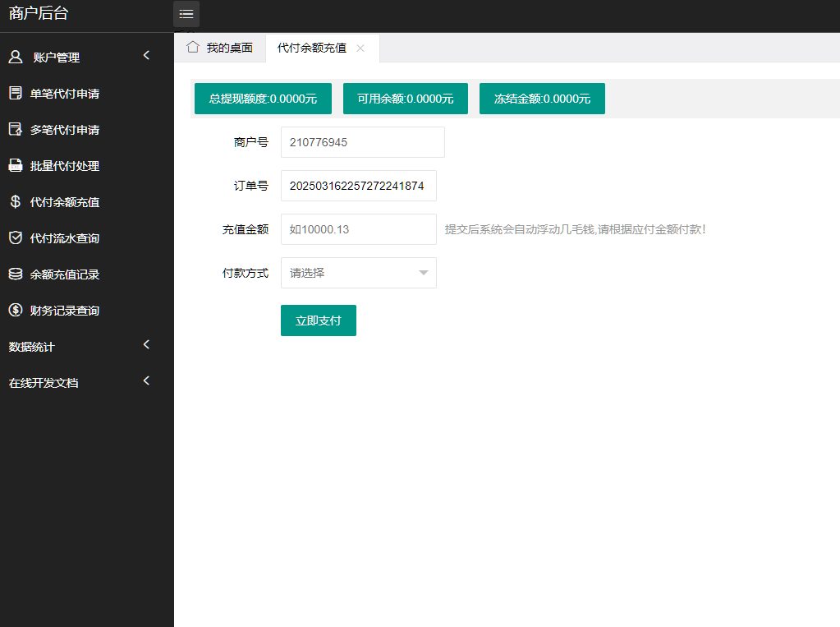The width and height of the screenshot is (840, 627).
Task: Click the 单笔代付申请 document icon
Action: tap(15, 94)
